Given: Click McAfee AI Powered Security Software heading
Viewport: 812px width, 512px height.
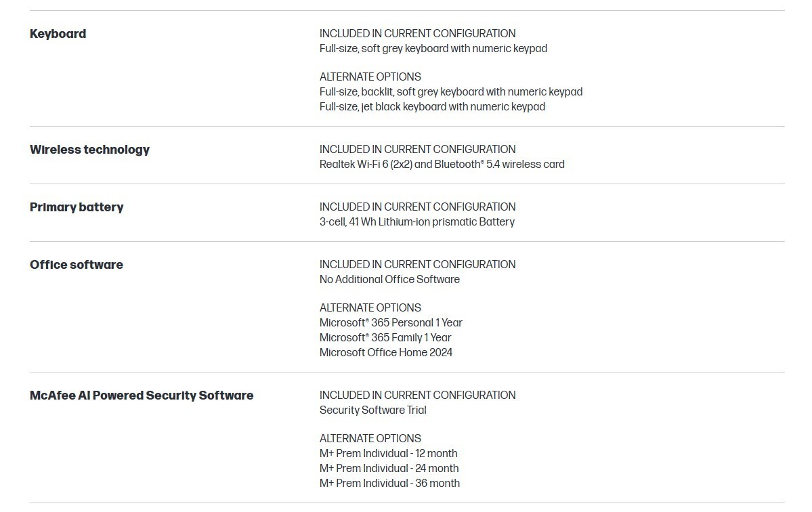Looking at the screenshot, I should pos(142,396).
